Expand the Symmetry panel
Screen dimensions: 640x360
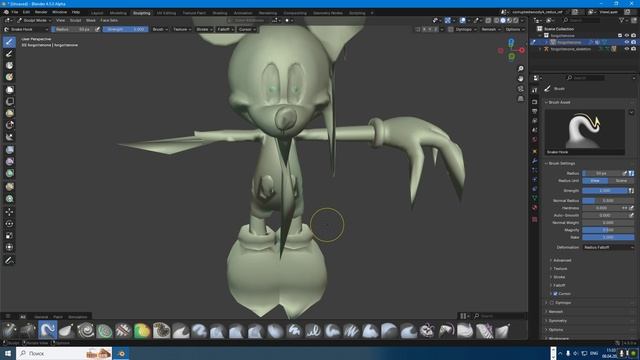click(558, 321)
